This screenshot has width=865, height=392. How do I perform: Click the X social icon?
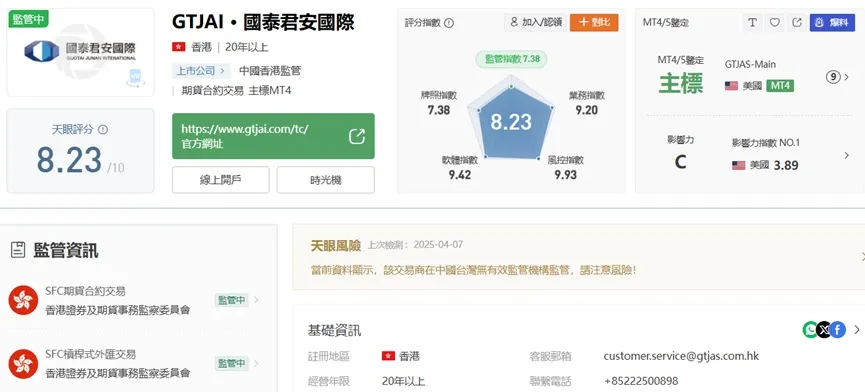(x=824, y=330)
